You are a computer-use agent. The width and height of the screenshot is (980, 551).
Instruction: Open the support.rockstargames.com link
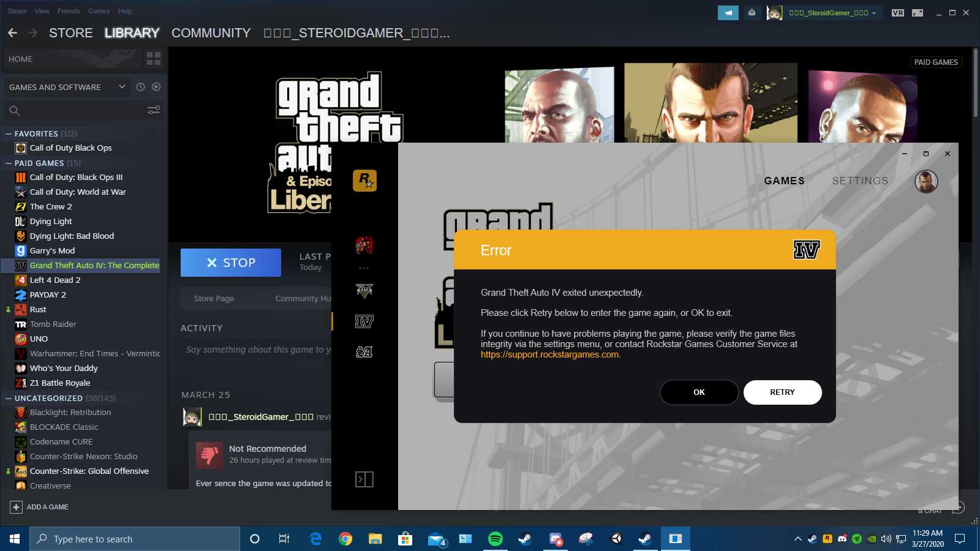pos(549,354)
